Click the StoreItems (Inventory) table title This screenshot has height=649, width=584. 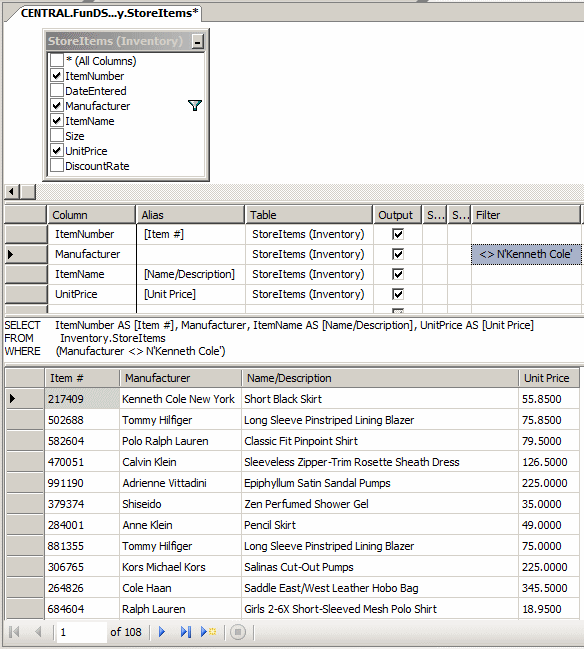(x=115, y=41)
